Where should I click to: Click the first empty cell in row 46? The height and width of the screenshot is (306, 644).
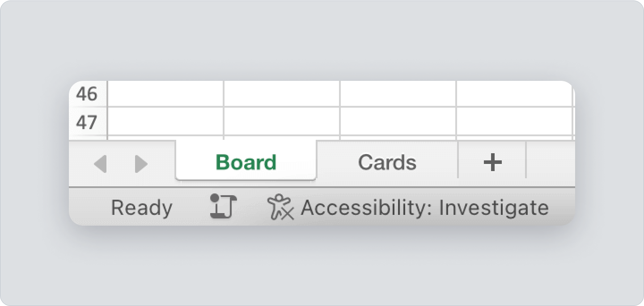[165, 94]
